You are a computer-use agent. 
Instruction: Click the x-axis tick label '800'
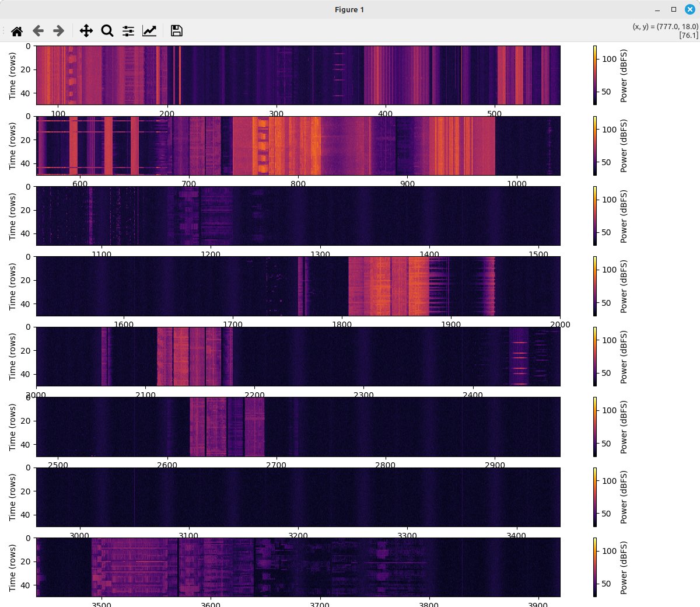[x=298, y=184]
